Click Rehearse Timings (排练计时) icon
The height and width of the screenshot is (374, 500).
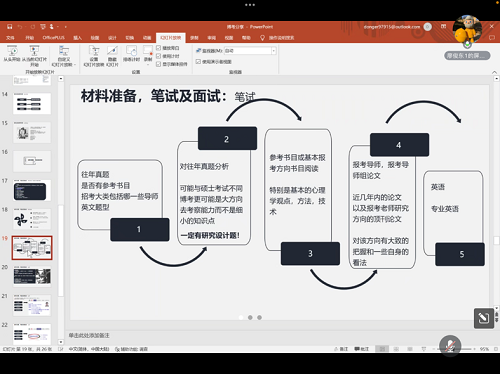point(131,54)
